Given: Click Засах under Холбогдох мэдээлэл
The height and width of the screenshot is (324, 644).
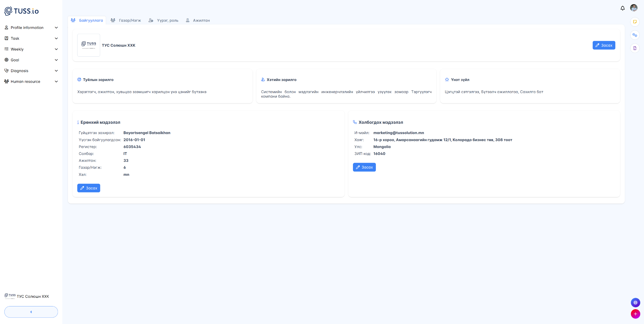Looking at the screenshot, I should tap(364, 167).
